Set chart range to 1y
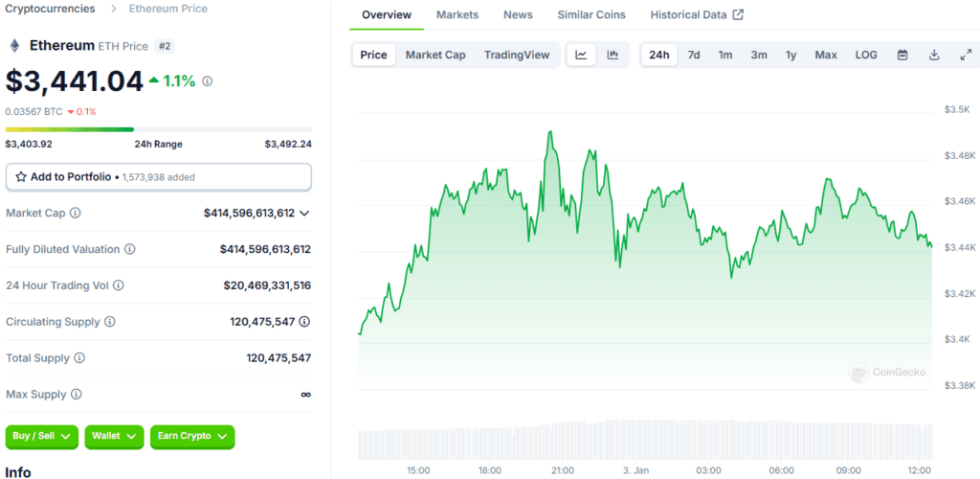The width and height of the screenshot is (980, 479). tap(791, 55)
